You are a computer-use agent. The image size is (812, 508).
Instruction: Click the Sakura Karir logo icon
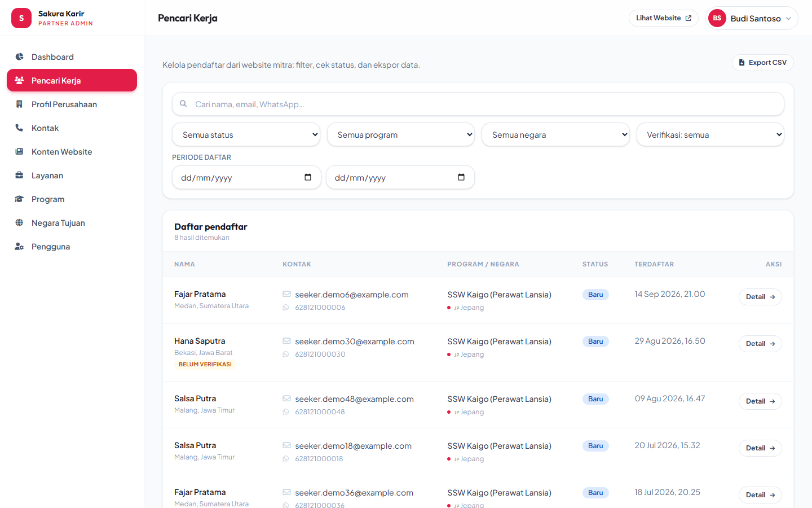[21, 18]
